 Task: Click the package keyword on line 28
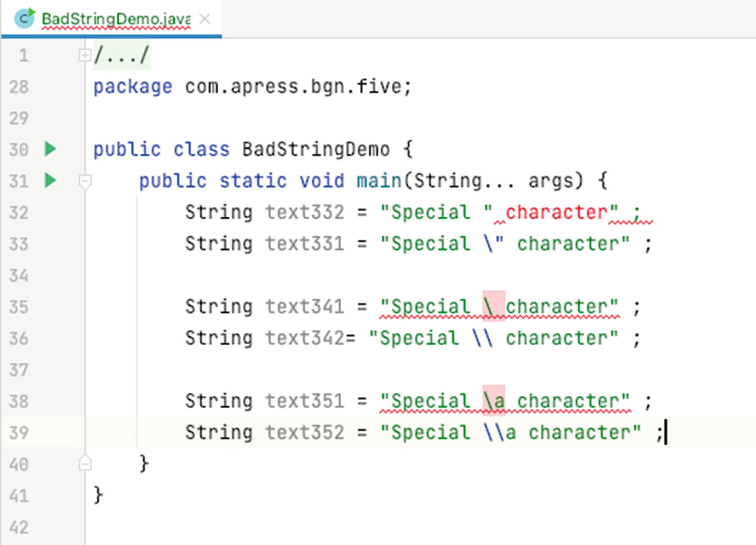coord(133,86)
